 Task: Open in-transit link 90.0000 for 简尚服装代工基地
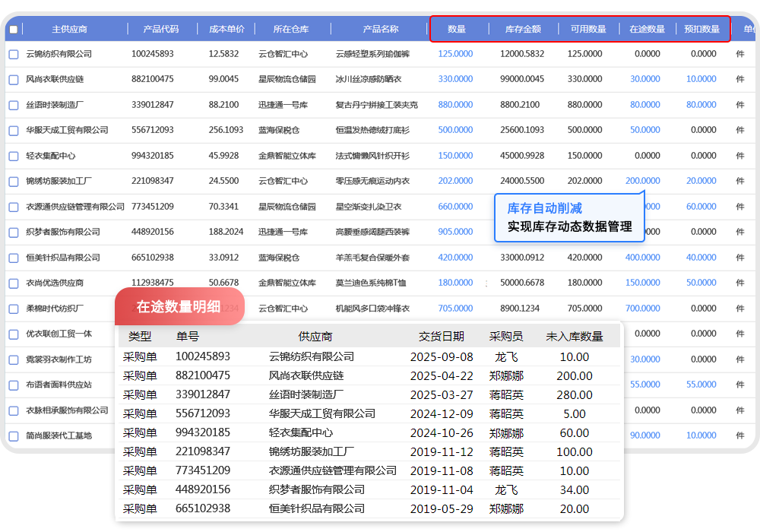[x=645, y=435]
